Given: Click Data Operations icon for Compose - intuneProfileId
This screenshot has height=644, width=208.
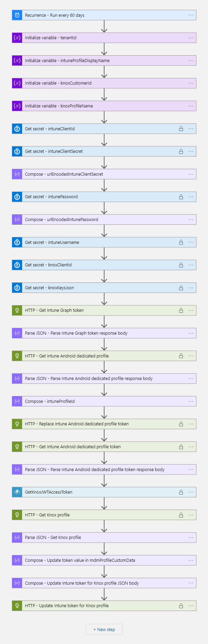Looking at the screenshot, I should (17, 401).
